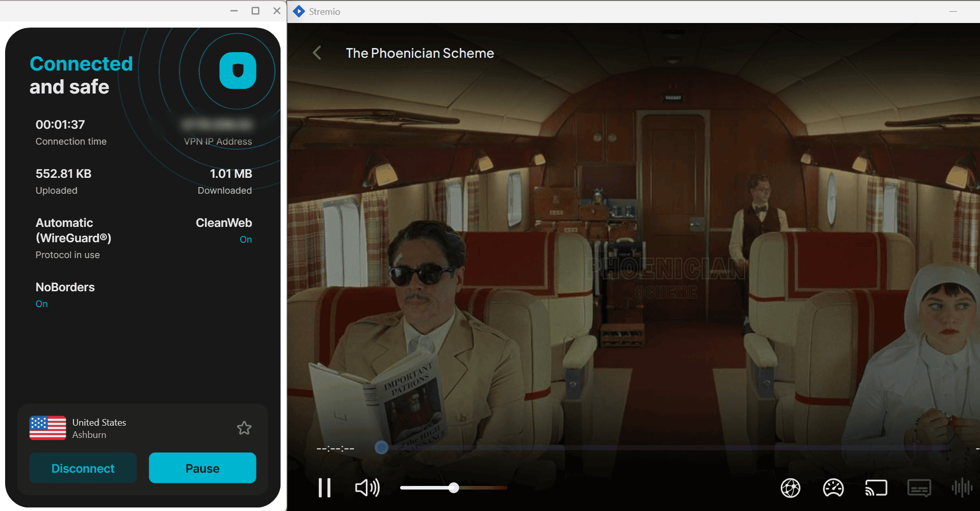The image size is (980, 511).
Task: Open the network/stream info globe icon
Action: pyautogui.click(x=790, y=487)
